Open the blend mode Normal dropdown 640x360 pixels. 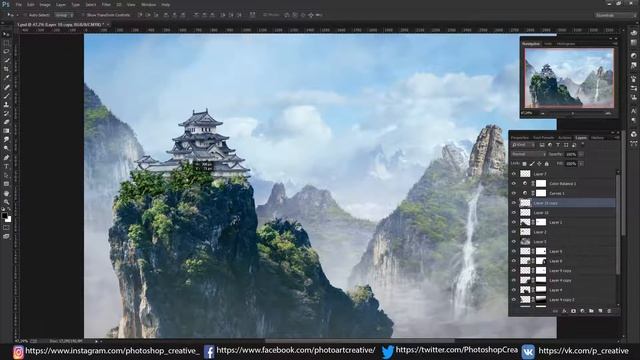(528, 154)
